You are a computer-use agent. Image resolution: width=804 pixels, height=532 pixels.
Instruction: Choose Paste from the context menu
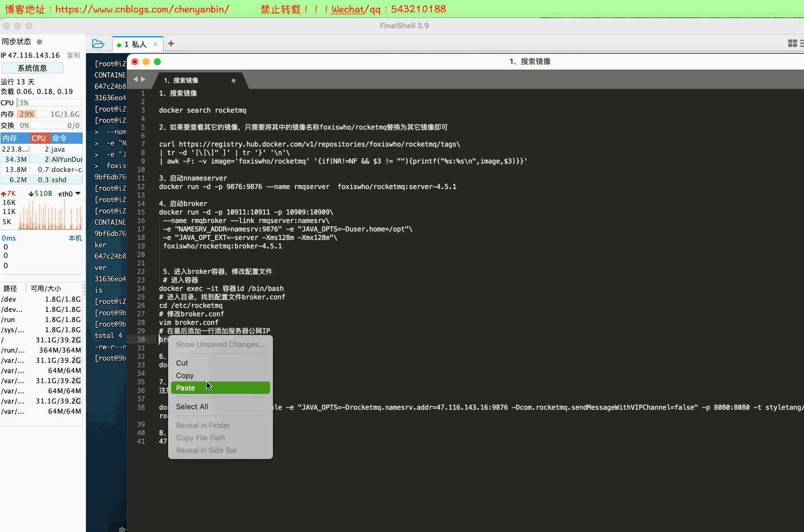[x=220, y=388]
